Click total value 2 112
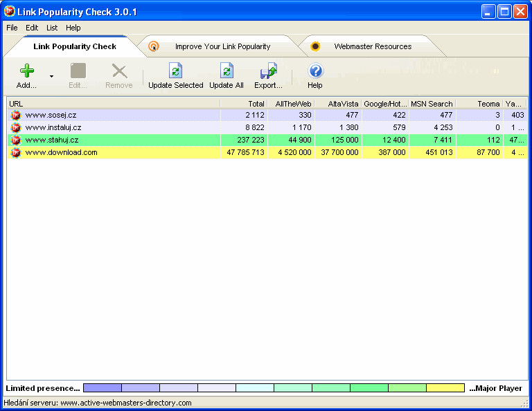The image size is (532, 411). pos(255,115)
